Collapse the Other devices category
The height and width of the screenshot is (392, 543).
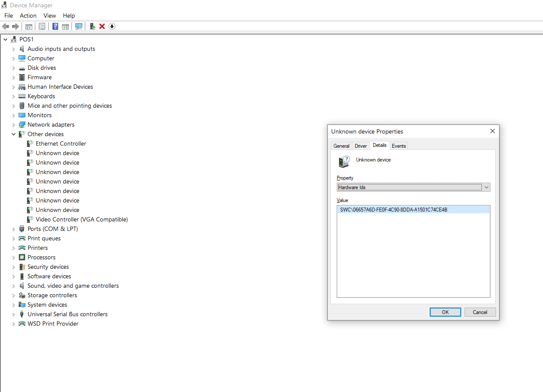tap(13, 134)
